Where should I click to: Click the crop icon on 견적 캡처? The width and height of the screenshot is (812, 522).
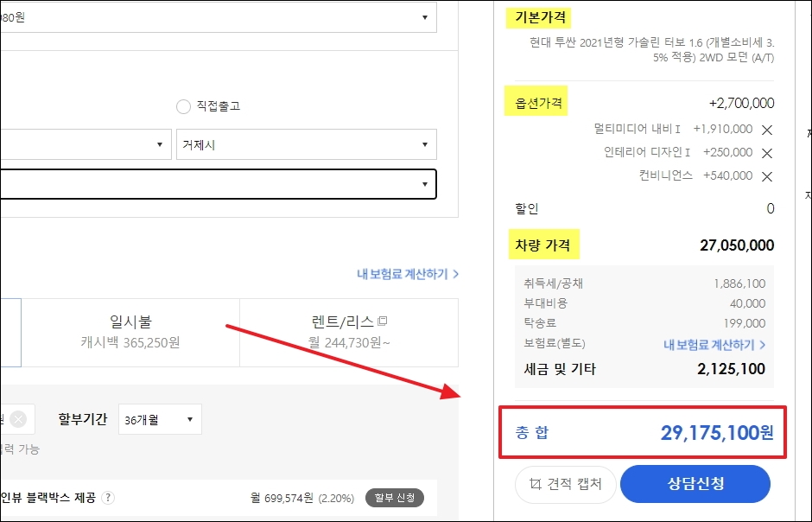(x=535, y=484)
